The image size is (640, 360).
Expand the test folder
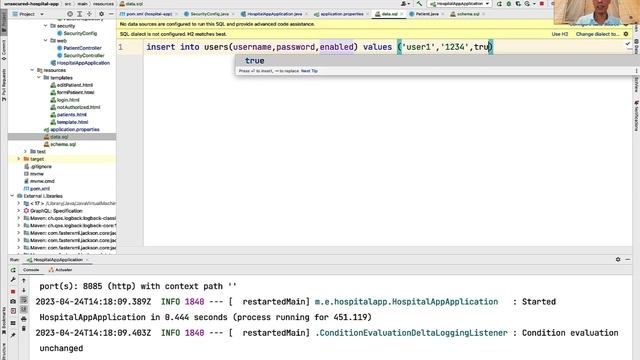(x=25, y=151)
